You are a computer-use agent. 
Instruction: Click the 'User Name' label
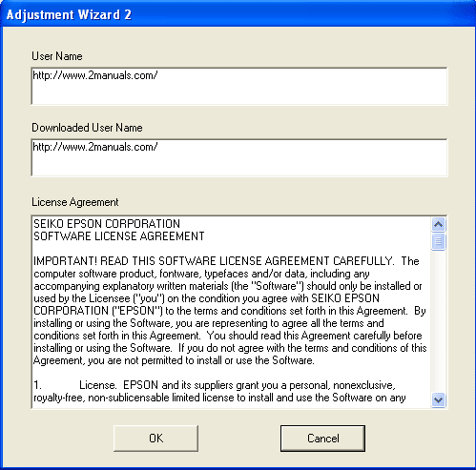(x=57, y=56)
